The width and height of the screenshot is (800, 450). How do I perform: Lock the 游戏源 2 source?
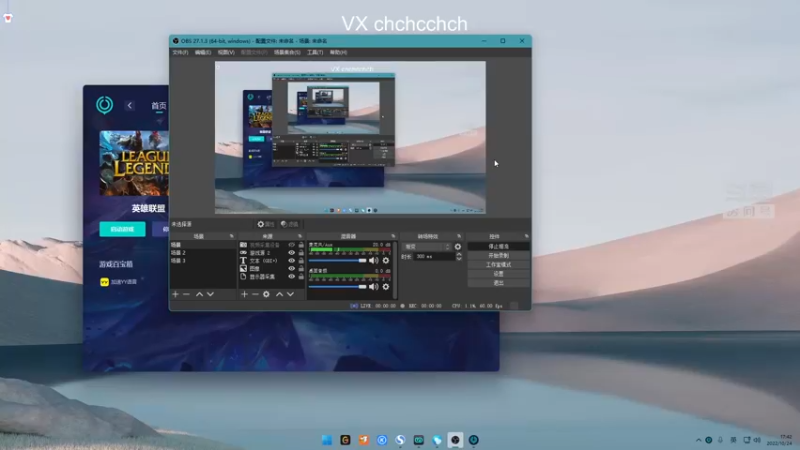pyautogui.click(x=301, y=253)
